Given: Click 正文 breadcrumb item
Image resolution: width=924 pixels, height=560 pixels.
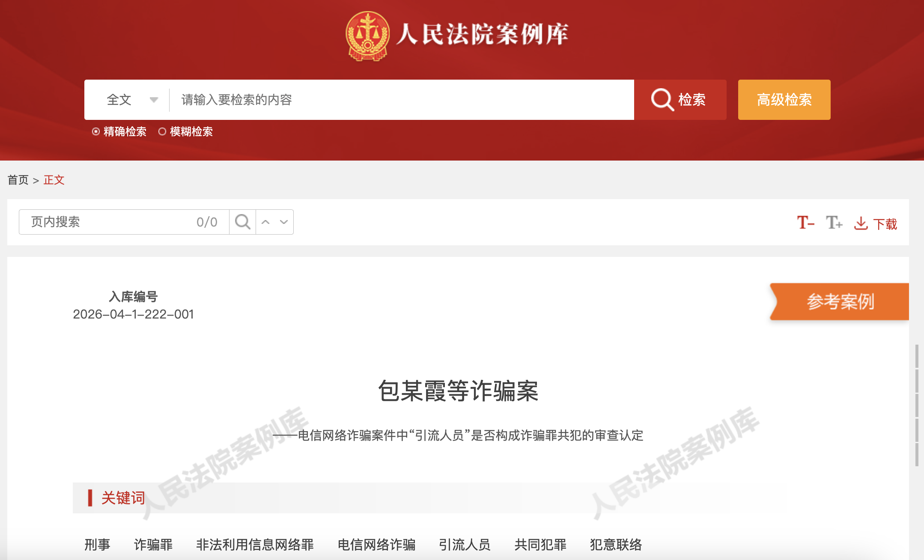Looking at the screenshot, I should pos(54,180).
